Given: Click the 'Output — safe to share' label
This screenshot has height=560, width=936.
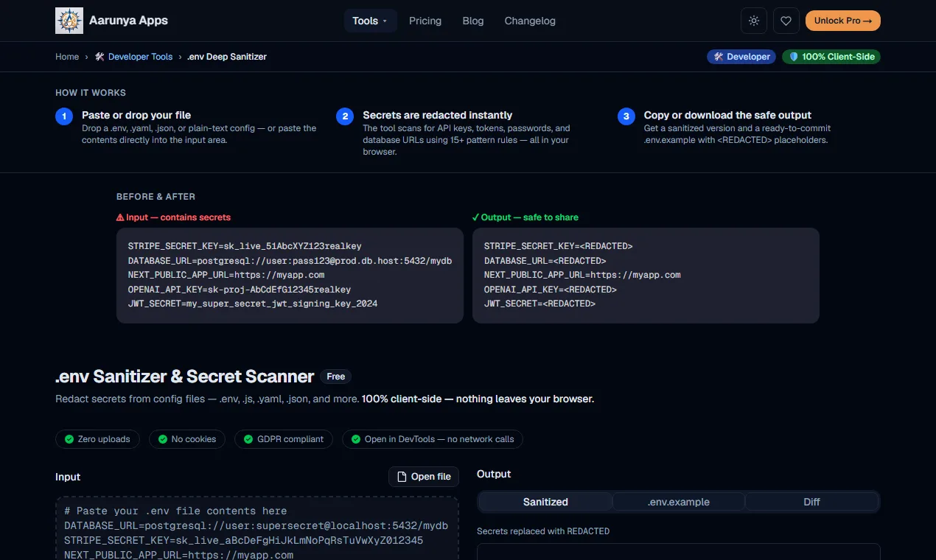Looking at the screenshot, I should click(x=525, y=217).
